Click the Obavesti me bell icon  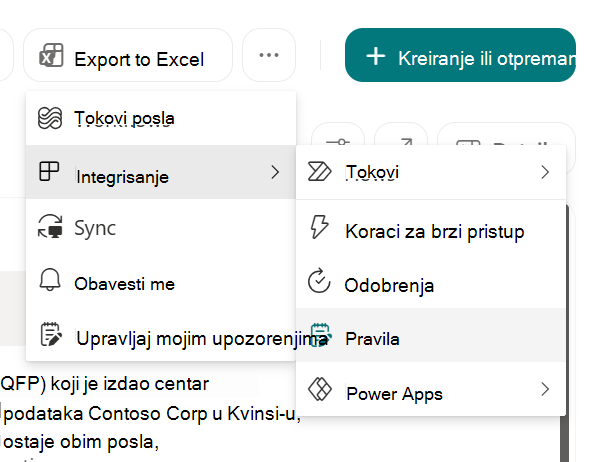coord(50,280)
